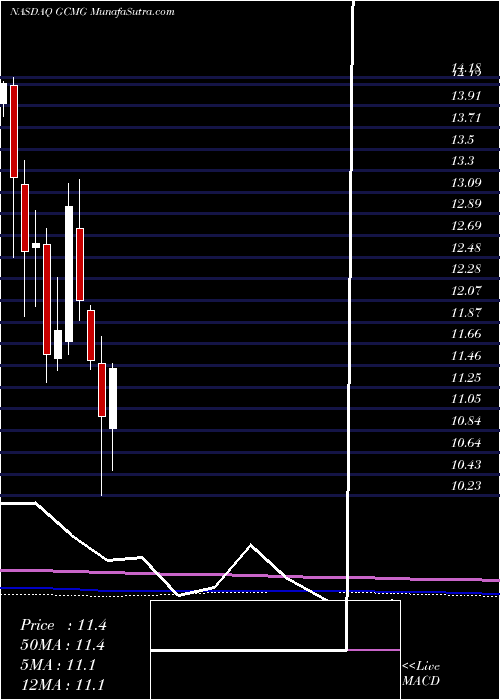
Task: Click the 5MA : 11.1 readout
Action: 58,665
